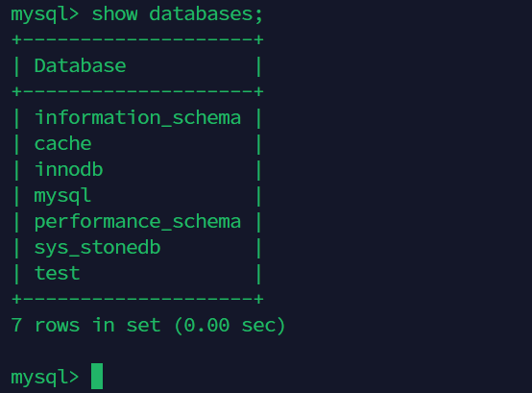Click the bottom 'mysql>' prompt
The height and width of the screenshot is (393, 532).
pyautogui.click(x=45, y=378)
